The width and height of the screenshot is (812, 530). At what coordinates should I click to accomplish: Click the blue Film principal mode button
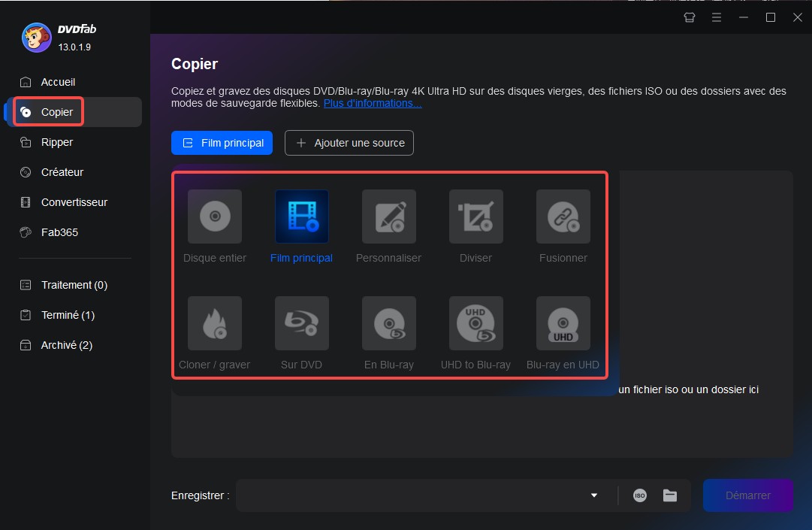tap(222, 143)
